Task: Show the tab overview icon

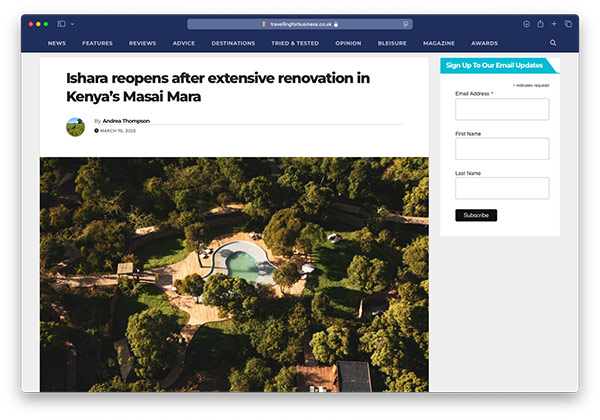Action: [x=568, y=23]
